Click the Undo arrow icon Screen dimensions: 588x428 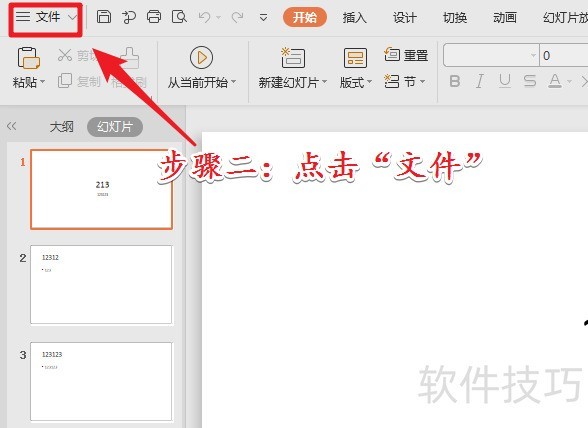click(204, 17)
